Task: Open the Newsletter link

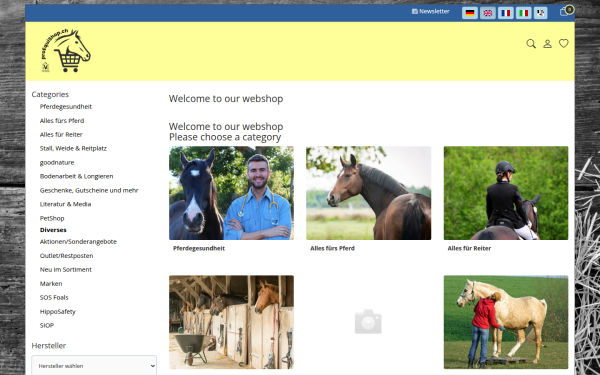Action: point(430,11)
